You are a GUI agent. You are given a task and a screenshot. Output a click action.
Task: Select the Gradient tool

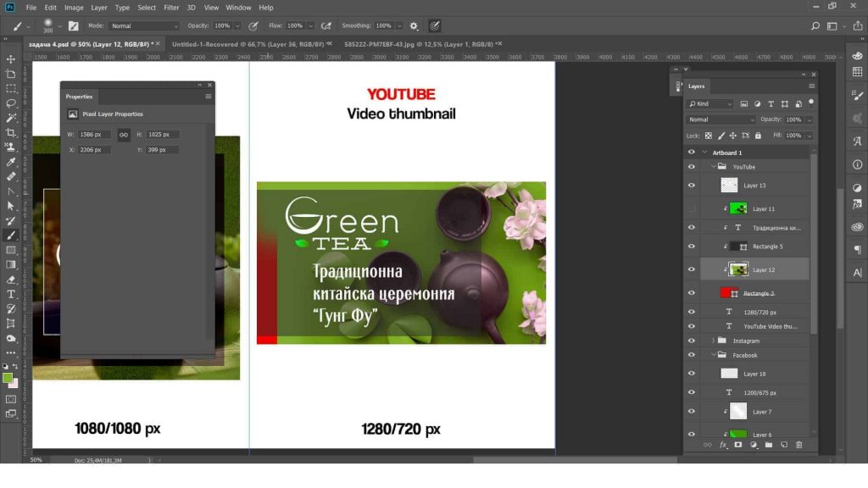(x=10, y=264)
